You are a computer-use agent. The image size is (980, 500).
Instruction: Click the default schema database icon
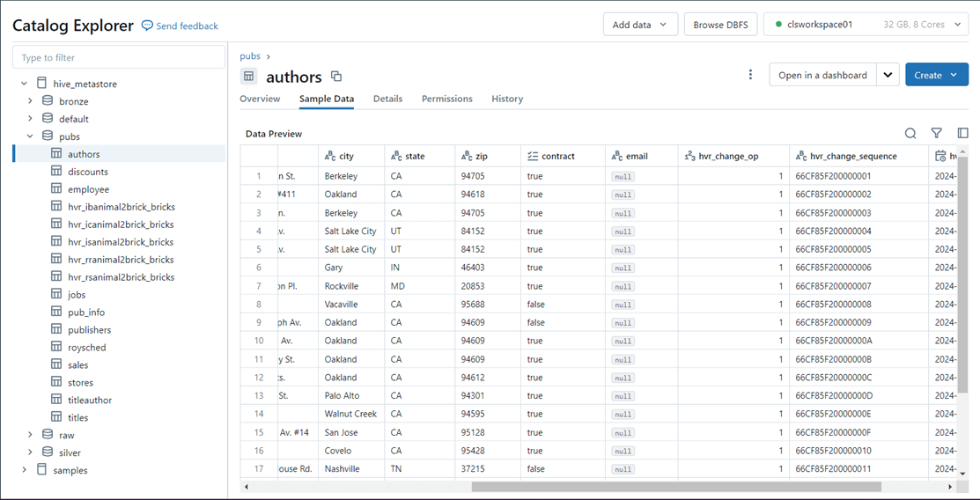coord(48,118)
